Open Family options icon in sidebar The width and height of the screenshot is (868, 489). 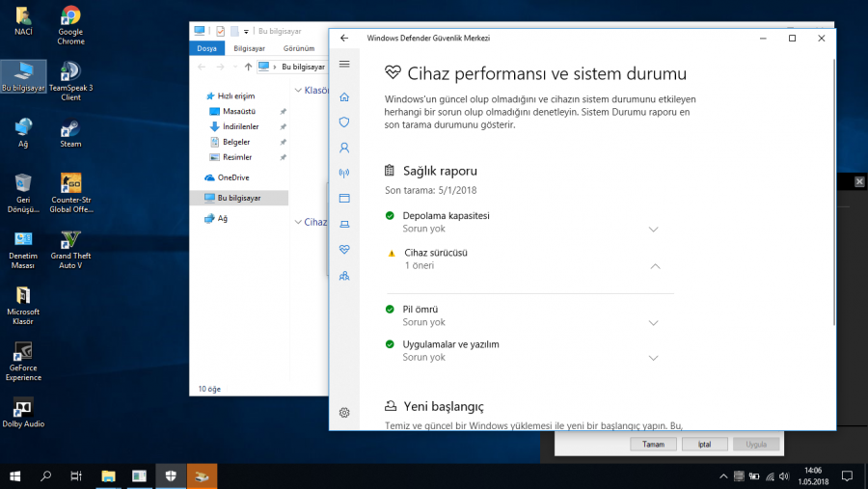(344, 275)
